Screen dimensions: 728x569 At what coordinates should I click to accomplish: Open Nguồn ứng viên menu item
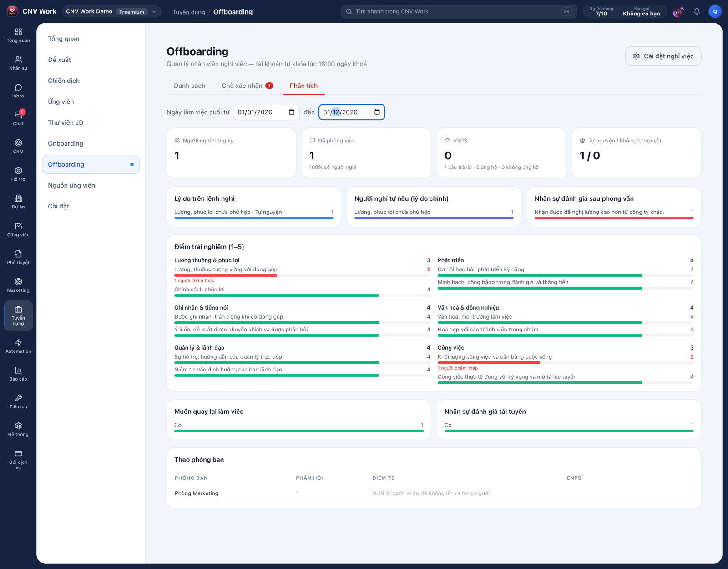pyautogui.click(x=91, y=185)
